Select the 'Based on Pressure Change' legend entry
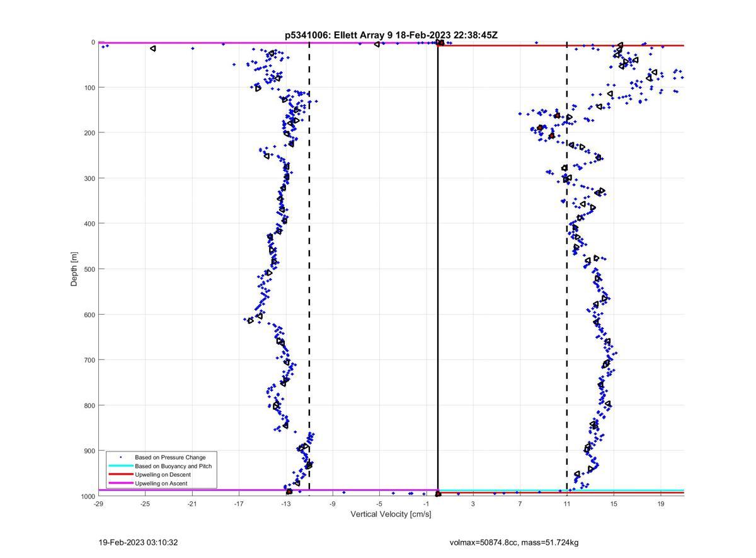 (170, 457)
